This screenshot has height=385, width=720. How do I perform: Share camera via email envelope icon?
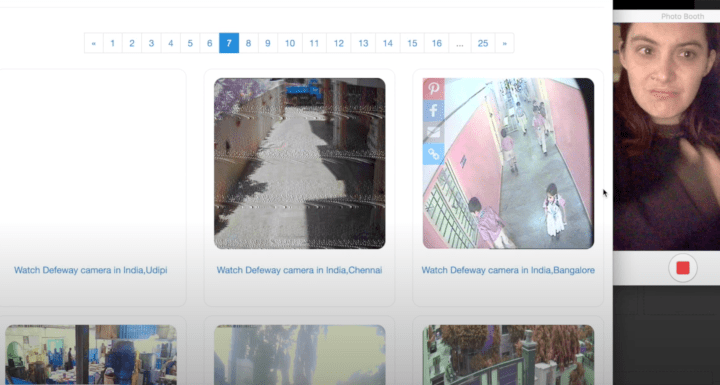pyautogui.click(x=433, y=133)
